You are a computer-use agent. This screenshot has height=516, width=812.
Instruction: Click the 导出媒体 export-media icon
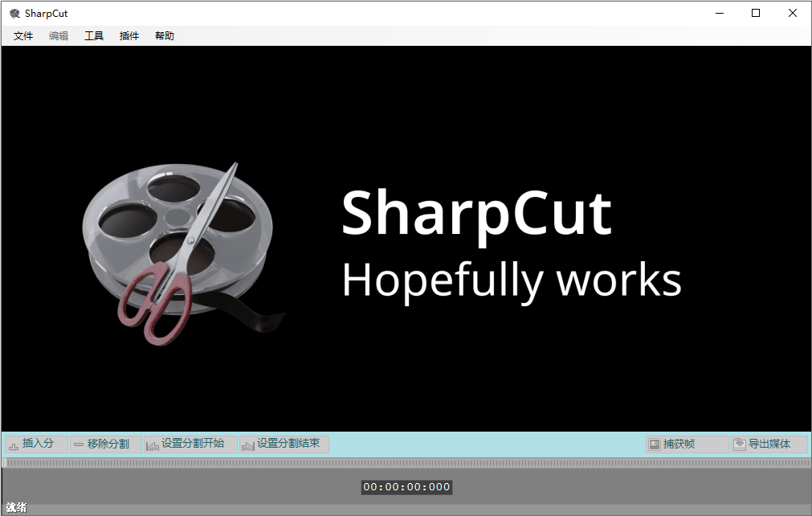coord(739,444)
